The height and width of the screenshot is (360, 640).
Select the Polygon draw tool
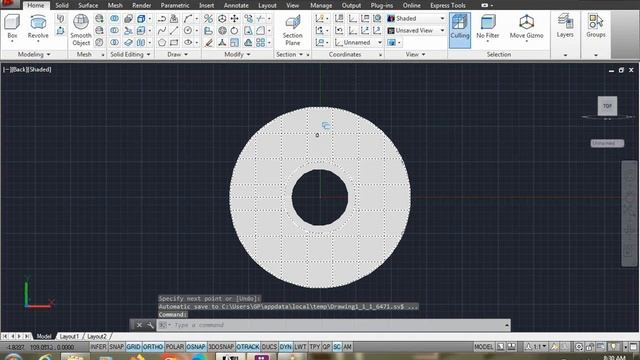tap(162, 42)
